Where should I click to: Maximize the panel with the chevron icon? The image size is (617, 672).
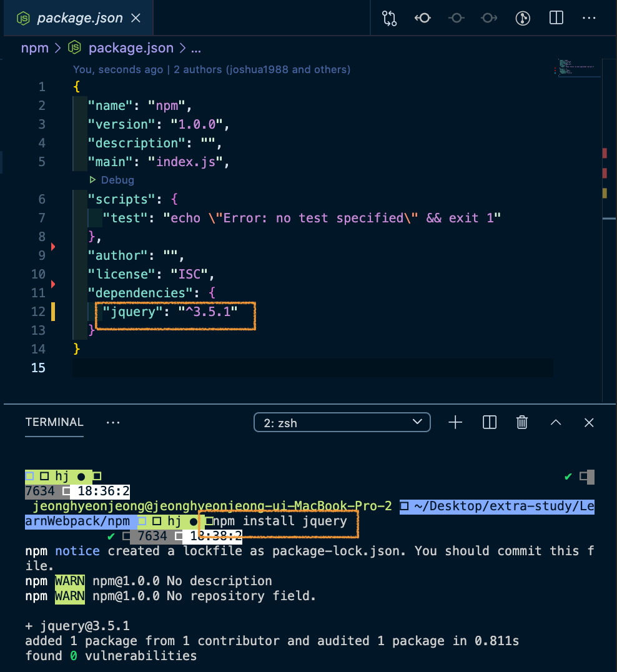pyautogui.click(x=555, y=422)
